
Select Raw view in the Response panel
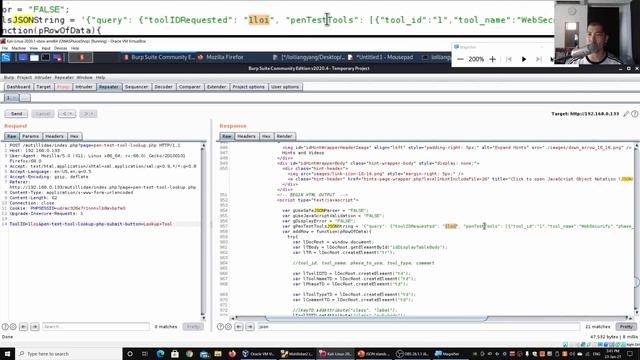pos(227,136)
